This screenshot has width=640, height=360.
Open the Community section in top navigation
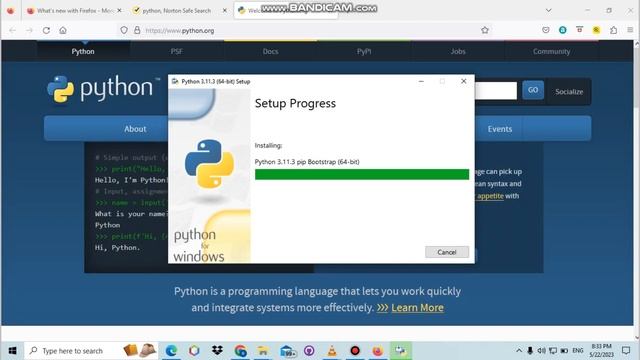click(x=551, y=51)
